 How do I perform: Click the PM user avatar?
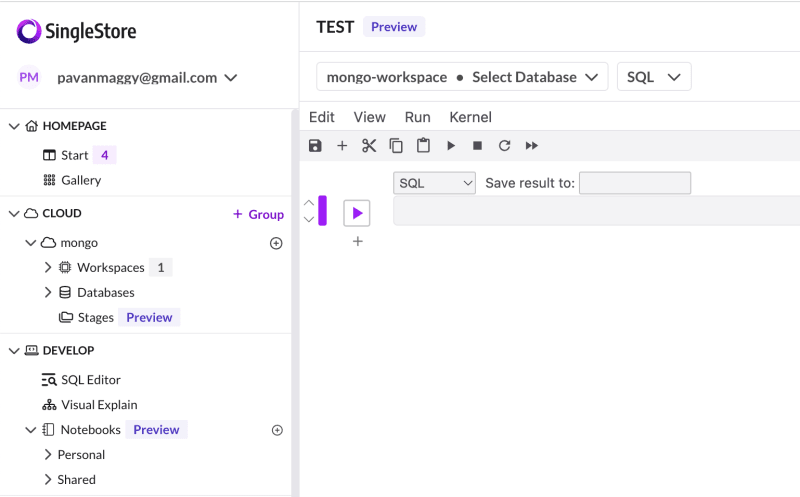coord(29,78)
